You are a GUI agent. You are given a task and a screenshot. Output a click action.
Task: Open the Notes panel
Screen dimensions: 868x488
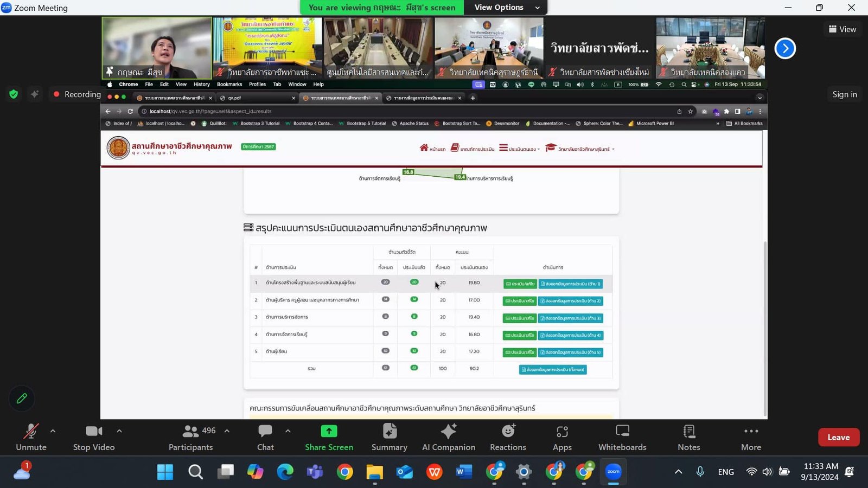point(688,437)
